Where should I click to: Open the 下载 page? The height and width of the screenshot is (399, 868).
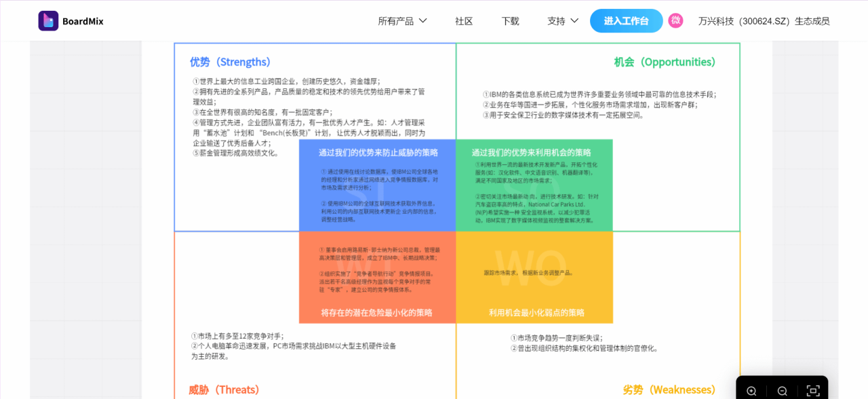510,21
